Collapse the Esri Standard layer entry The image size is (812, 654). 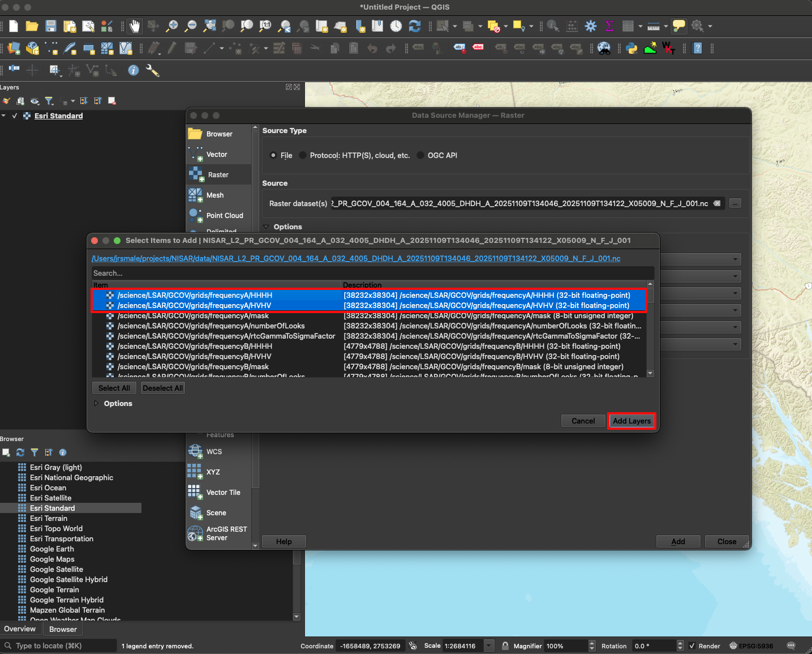pos(5,116)
